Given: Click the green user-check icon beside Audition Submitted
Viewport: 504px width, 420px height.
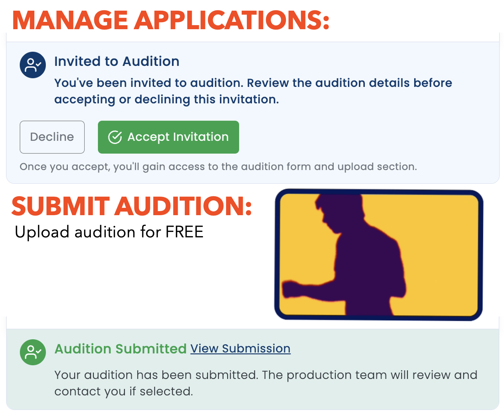Looking at the screenshot, I should 33,352.
